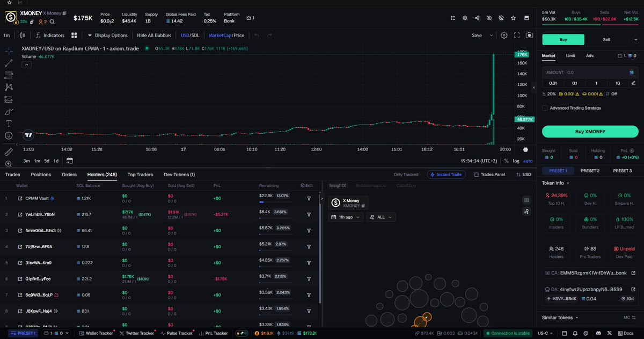644x339 pixels.
Task: Select the brush drawing tool
Action: click(x=9, y=112)
